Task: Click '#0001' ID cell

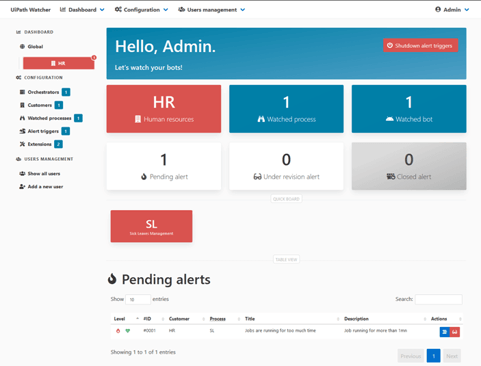Action: 149,331
